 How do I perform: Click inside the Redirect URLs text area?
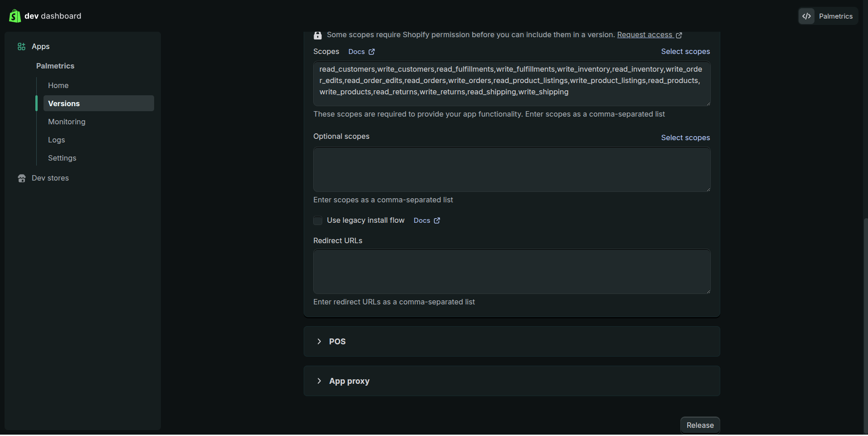coord(511,271)
